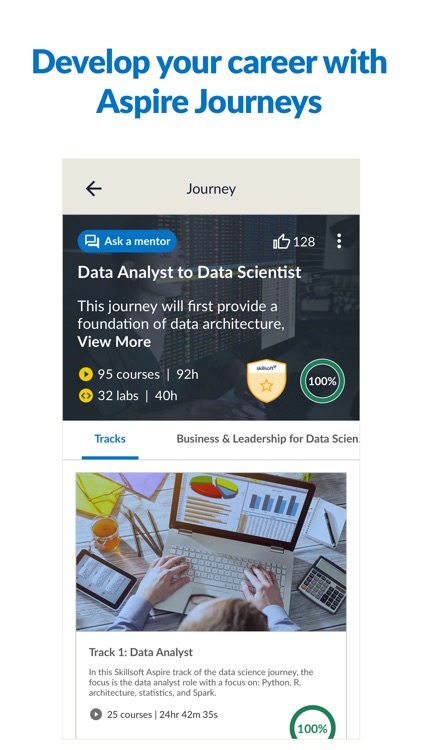Click the Journey header title

(x=211, y=188)
